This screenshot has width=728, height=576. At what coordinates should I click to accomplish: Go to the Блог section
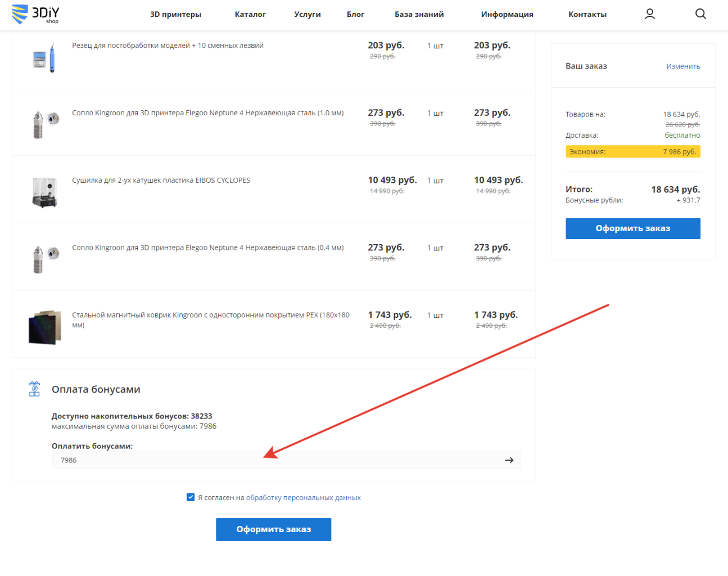pos(355,15)
